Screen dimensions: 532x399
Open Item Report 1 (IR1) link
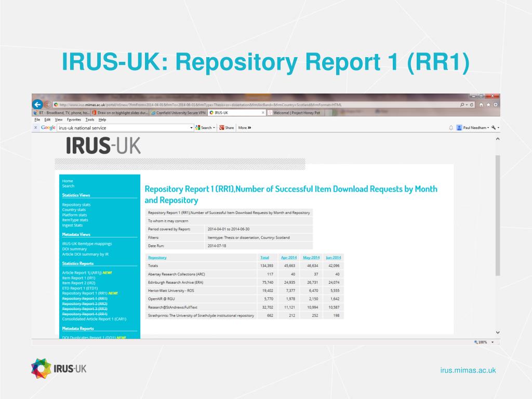point(79,278)
